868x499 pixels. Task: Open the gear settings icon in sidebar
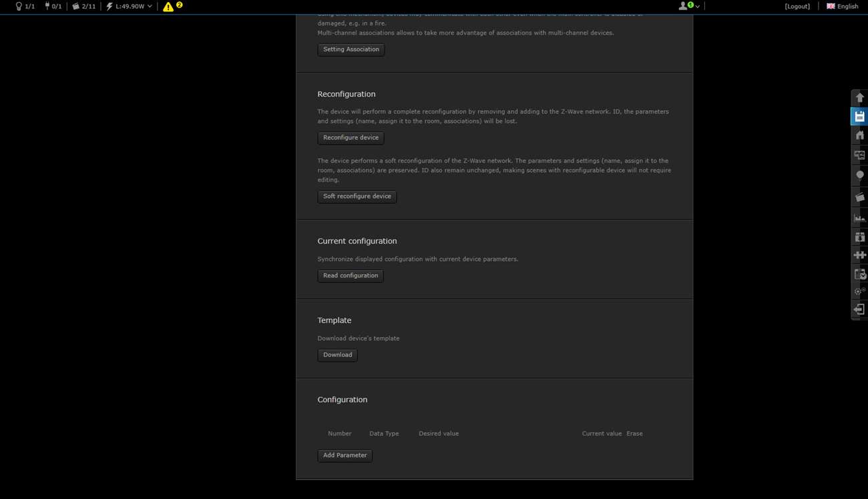(859, 292)
